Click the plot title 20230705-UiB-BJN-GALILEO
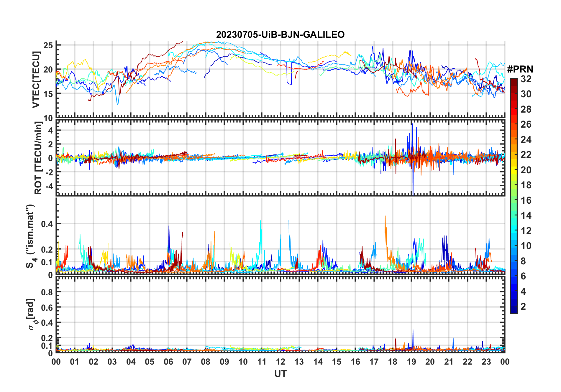 (280, 34)
